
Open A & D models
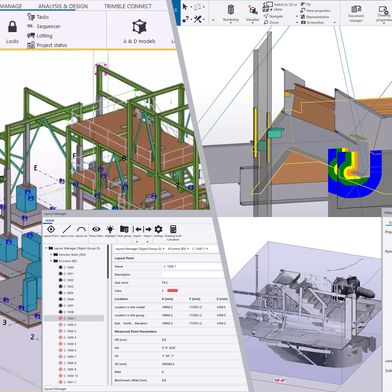(x=139, y=32)
